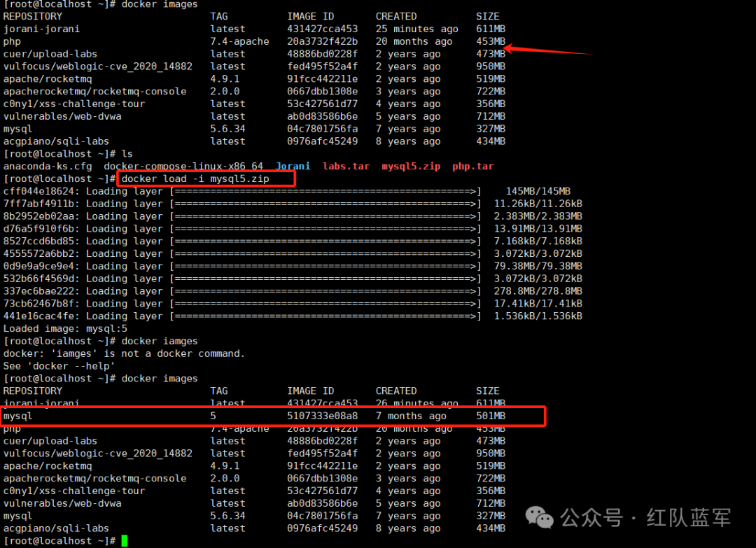
Task: Click the progress bar of layer 337ec6bae222
Action: (325, 292)
